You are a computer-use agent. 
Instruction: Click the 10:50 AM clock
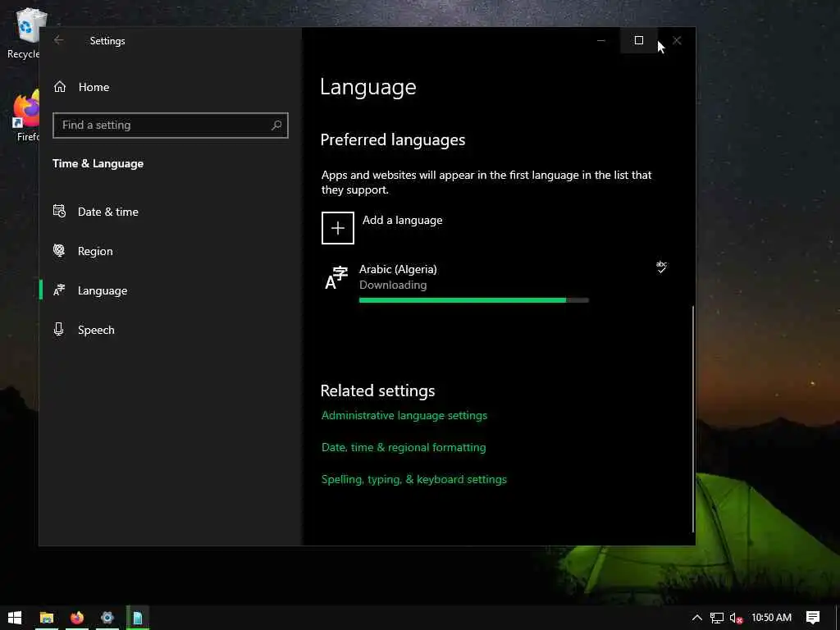(771, 618)
